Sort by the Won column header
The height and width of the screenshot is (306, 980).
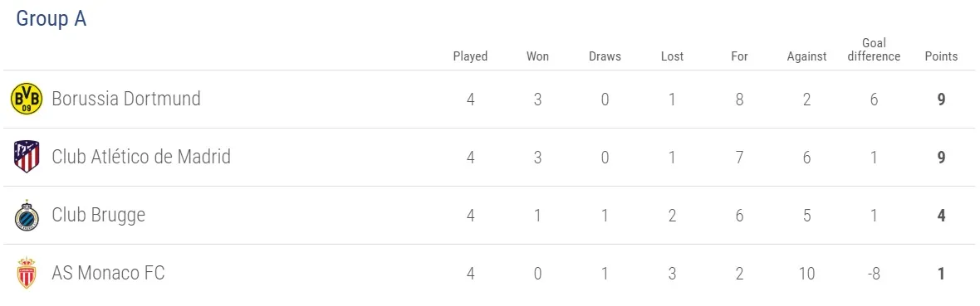(537, 56)
